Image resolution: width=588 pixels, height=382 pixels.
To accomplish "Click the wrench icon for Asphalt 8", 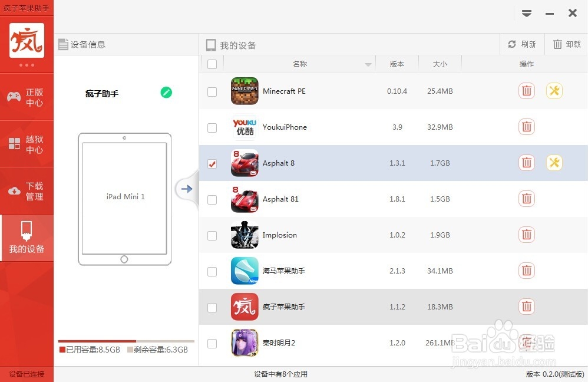I will 554,163.
